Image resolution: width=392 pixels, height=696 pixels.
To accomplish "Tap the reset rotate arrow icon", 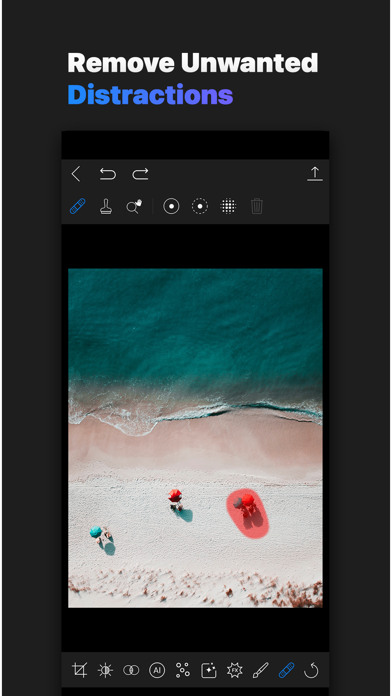I will [312, 670].
